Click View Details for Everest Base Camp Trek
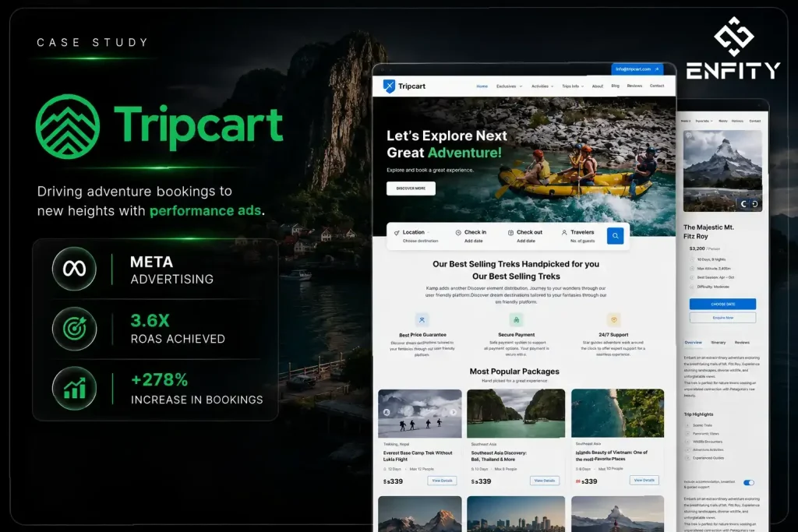The image size is (798, 532). coord(443,481)
